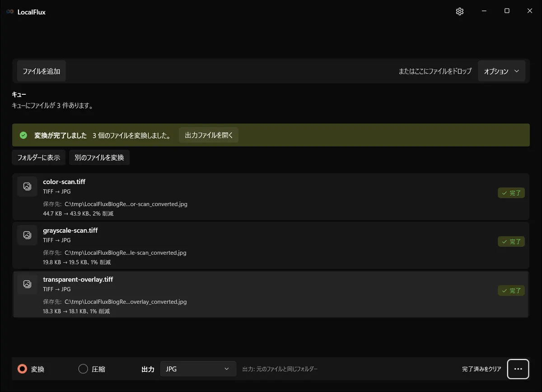Viewport: 542px width, 392px height.
Task: Expand the オプション dropdown
Action: tap(501, 71)
